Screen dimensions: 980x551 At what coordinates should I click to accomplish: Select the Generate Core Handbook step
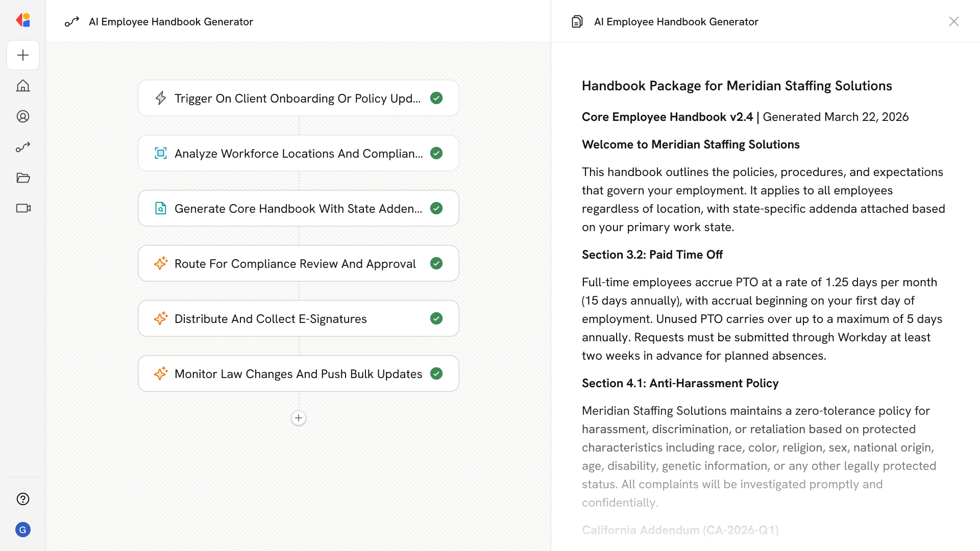tap(298, 208)
